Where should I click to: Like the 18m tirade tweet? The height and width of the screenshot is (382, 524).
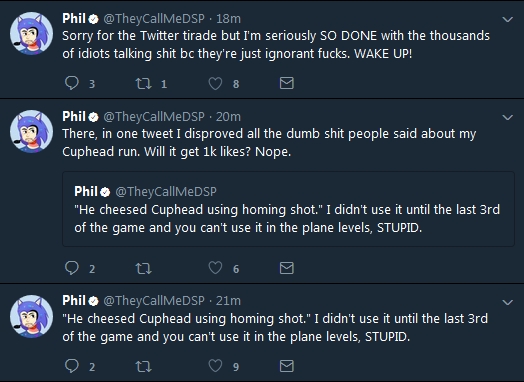tap(215, 84)
